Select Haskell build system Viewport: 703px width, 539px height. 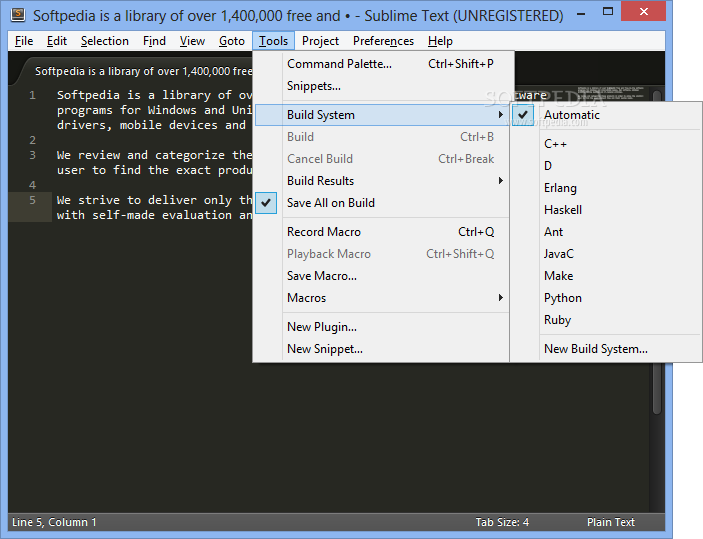pyautogui.click(x=606, y=210)
